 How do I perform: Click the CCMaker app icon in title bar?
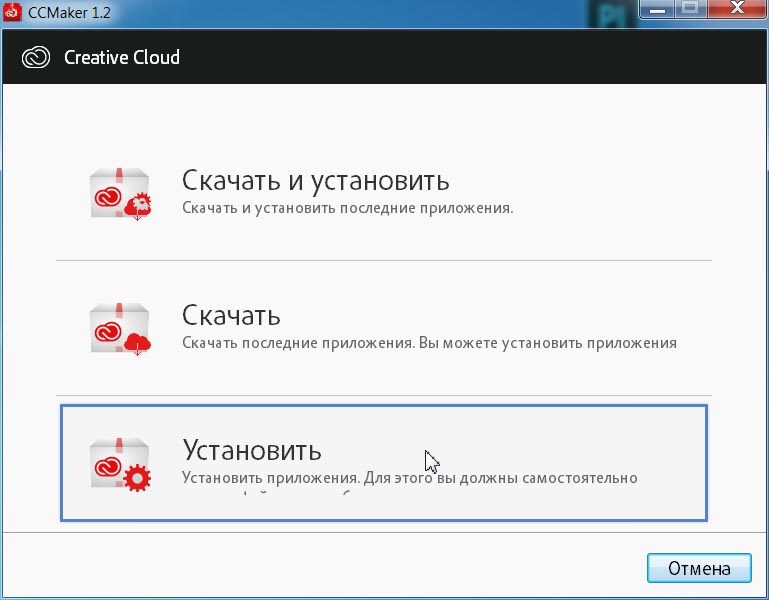tap(12, 12)
